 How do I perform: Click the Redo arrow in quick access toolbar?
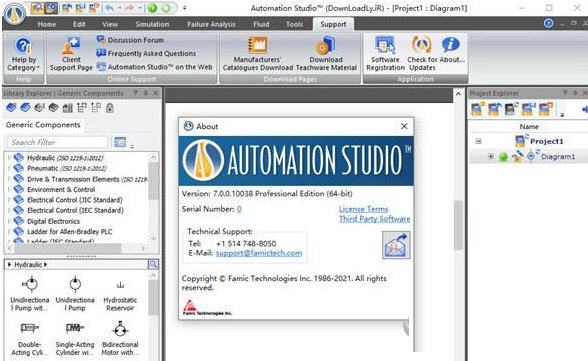130,8
